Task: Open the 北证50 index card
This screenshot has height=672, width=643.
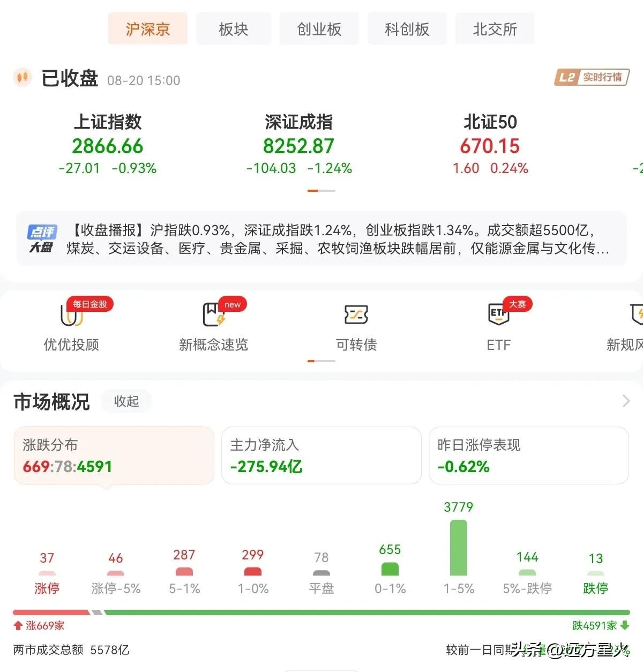Action: tap(490, 144)
